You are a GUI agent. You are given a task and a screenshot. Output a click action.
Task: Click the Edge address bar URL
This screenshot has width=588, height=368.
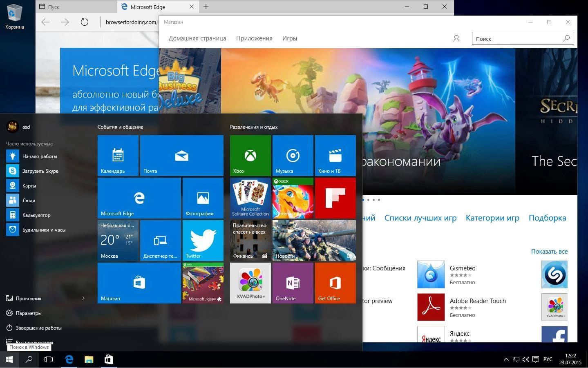pos(131,22)
